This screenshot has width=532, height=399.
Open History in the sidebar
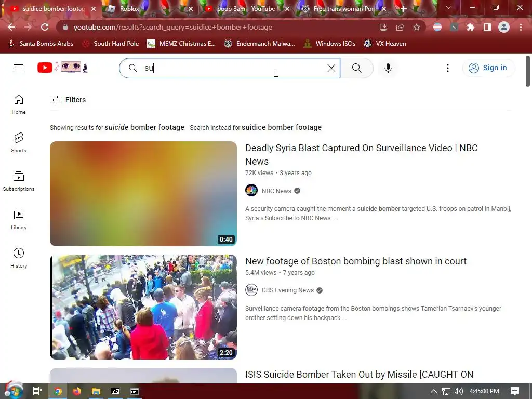[x=19, y=258]
